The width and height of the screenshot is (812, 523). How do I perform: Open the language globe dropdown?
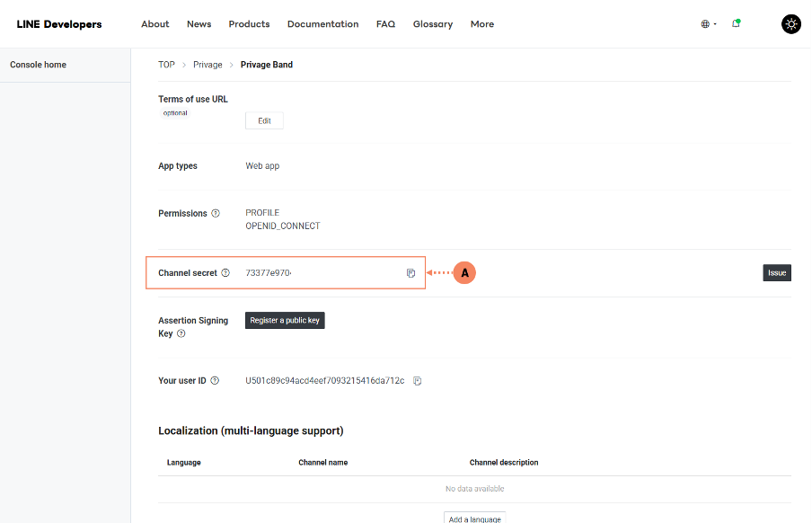point(708,24)
